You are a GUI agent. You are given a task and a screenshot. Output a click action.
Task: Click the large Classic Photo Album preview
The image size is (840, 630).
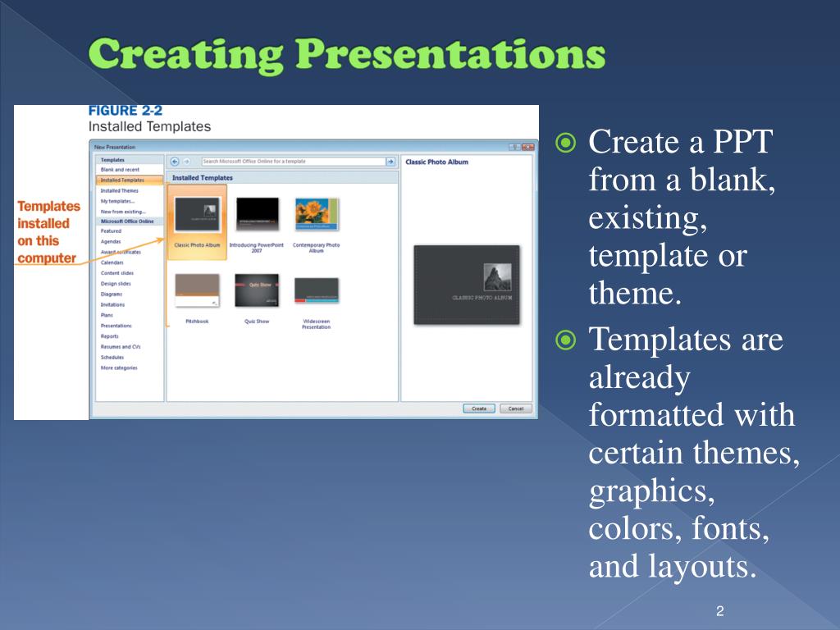(x=467, y=285)
